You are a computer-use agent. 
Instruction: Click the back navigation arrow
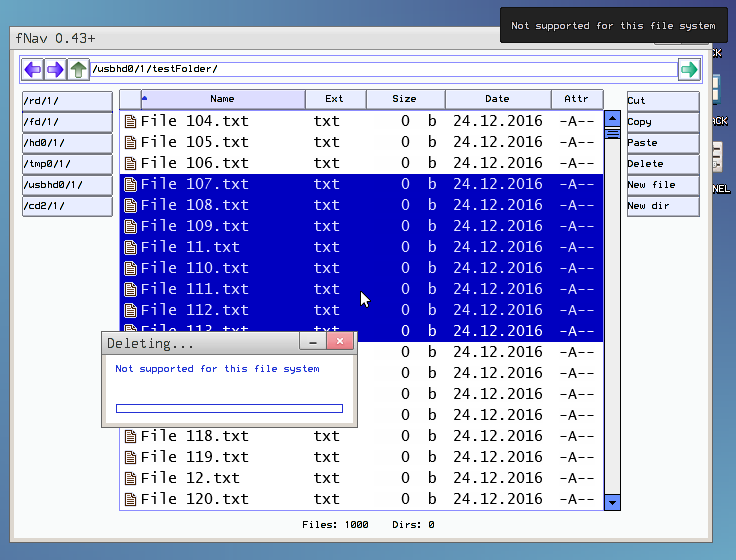33,70
